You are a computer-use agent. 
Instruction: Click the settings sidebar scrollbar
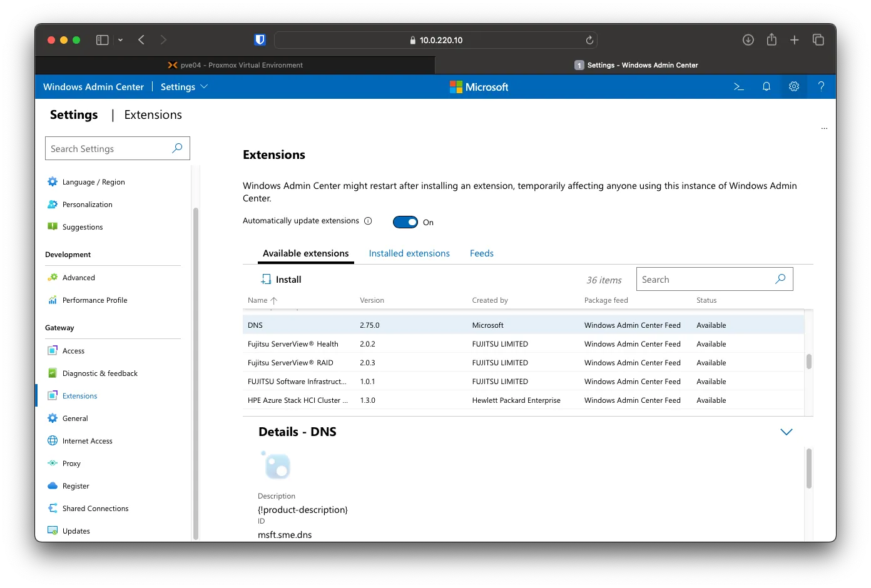click(195, 373)
